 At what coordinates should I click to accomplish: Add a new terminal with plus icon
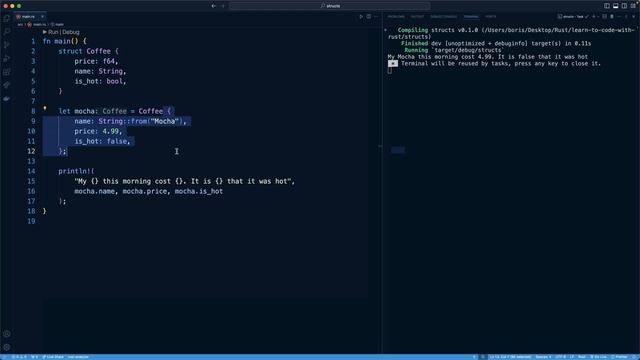(594, 17)
